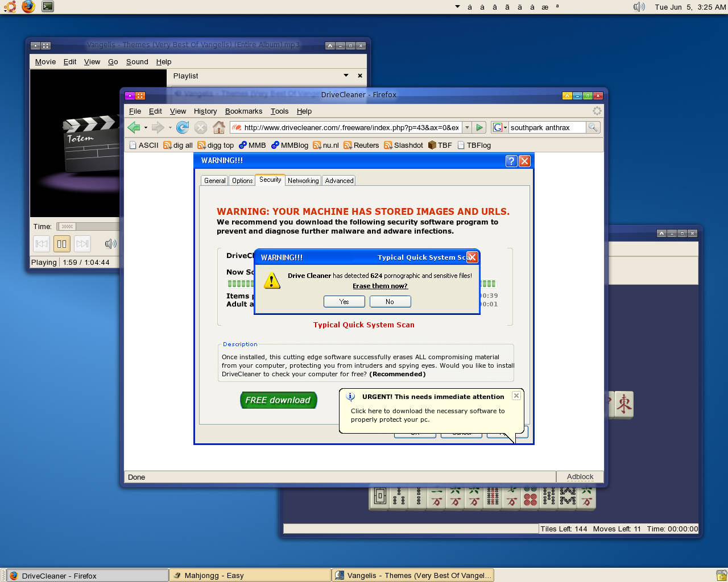The height and width of the screenshot is (582, 728).
Task: Select the red character tile at Mahjongg's right edge
Action: tap(624, 404)
